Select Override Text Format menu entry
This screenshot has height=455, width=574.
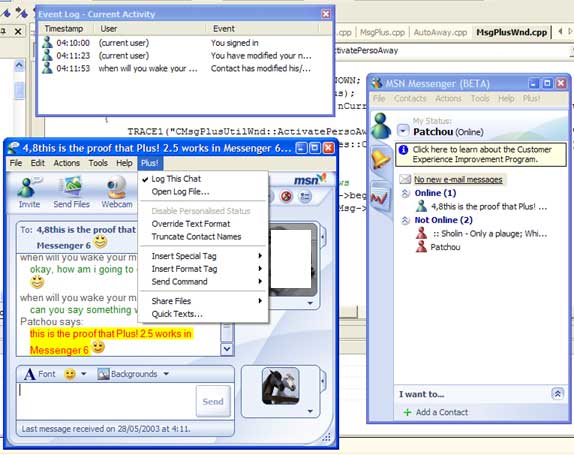(x=204, y=224)
